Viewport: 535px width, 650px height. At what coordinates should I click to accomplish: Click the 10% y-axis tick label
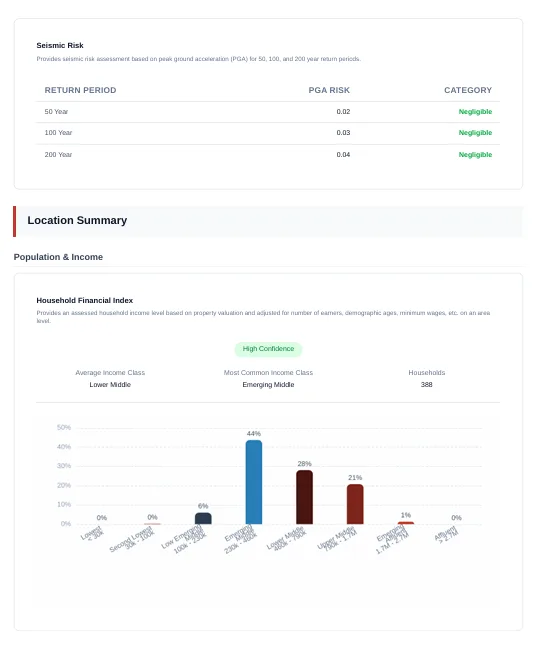pyautogui.click(x=64, y=504)
